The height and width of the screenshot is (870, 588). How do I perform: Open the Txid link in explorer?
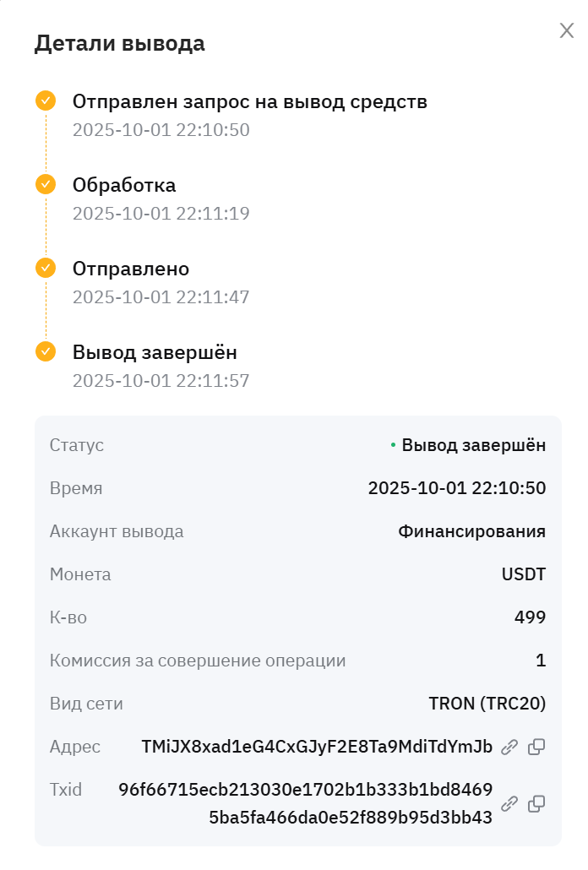pos(509,803)
